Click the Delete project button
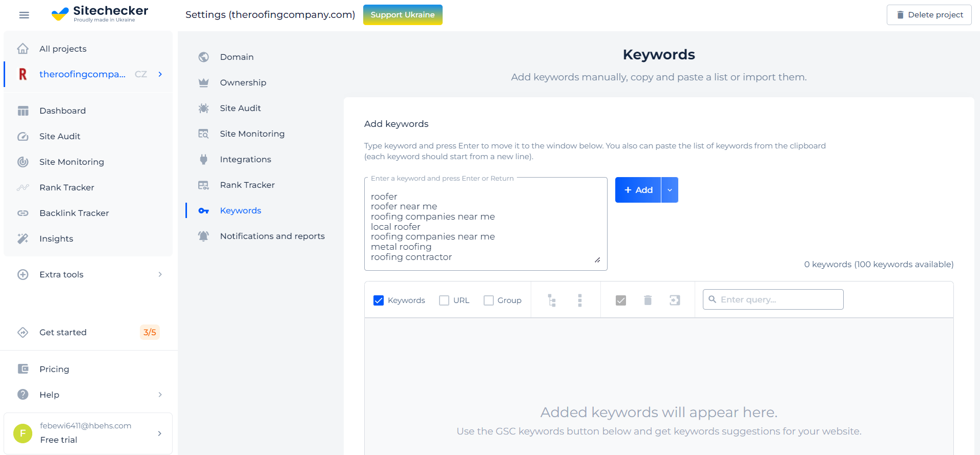Viewport: 980px width, 455px height. pyautogui.click(x=929, y=15)
